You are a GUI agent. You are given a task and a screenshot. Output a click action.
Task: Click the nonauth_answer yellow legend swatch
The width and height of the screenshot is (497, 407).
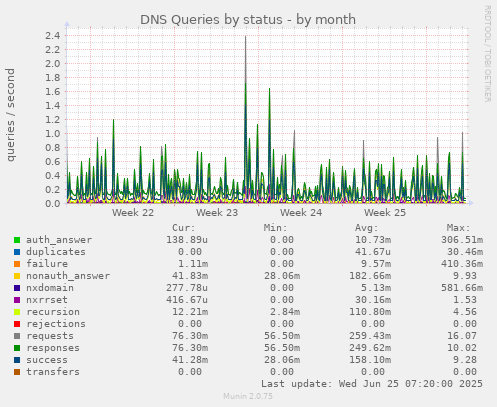pyautogui.click(x=17, y=276)
